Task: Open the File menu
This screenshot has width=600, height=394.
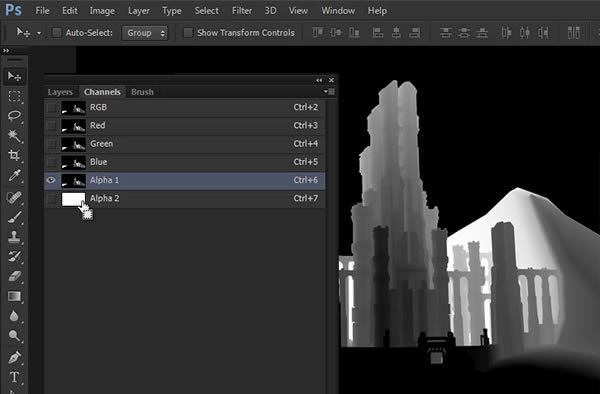Action: click(42, 11)
